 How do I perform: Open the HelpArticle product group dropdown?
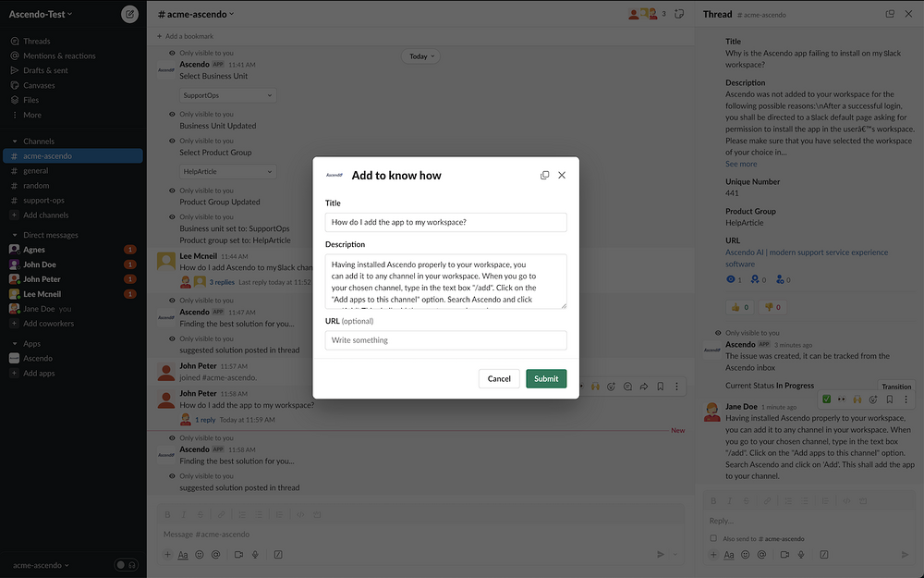[227, 171]
